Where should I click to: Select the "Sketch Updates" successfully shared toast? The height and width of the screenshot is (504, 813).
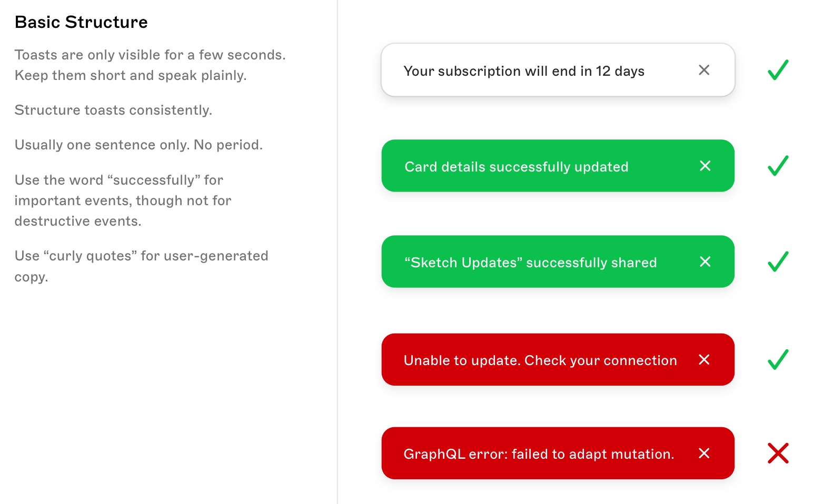(x=530, y=261)
